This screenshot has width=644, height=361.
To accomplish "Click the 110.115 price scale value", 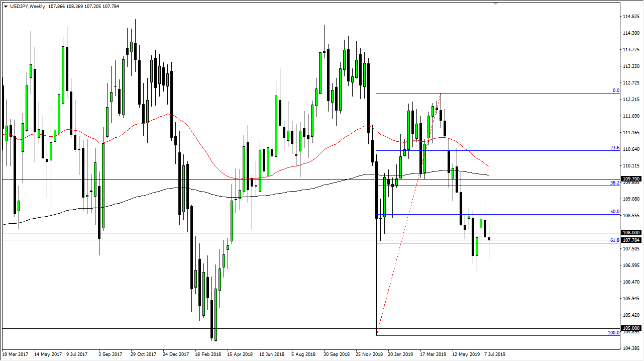I will click(x=632, y=166).
